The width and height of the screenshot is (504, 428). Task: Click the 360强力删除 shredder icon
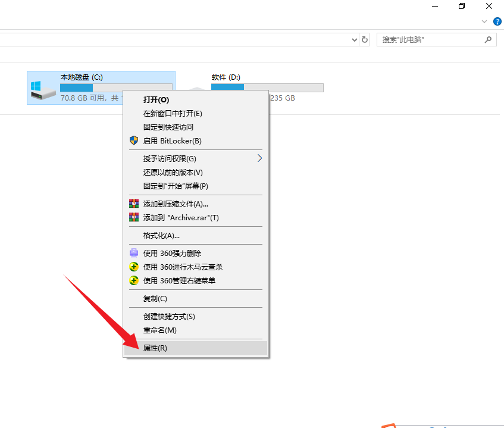click(x=134, y=253)
